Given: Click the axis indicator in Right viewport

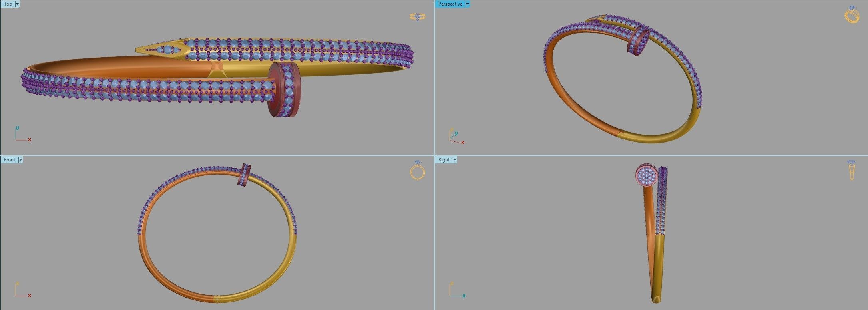Looking at the screenshot, I should click(457, 290).
